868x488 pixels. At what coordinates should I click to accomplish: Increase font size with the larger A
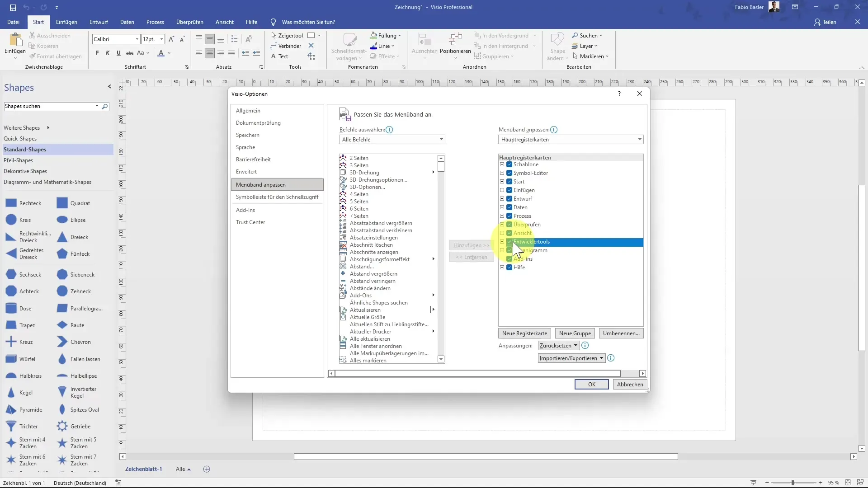(x=171, y=39)
